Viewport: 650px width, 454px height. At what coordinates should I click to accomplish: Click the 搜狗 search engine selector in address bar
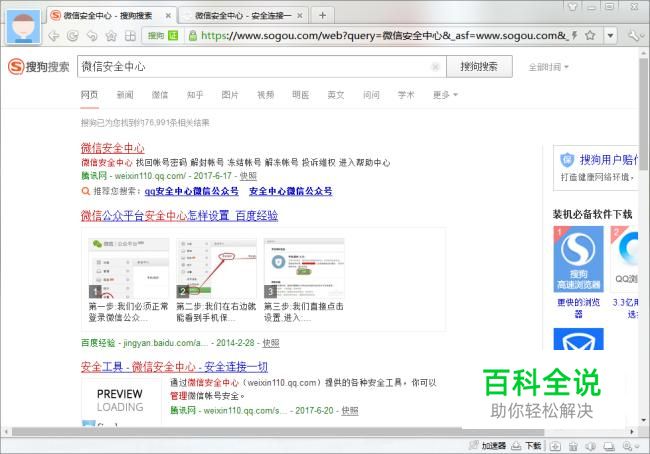tap(163, 36)
